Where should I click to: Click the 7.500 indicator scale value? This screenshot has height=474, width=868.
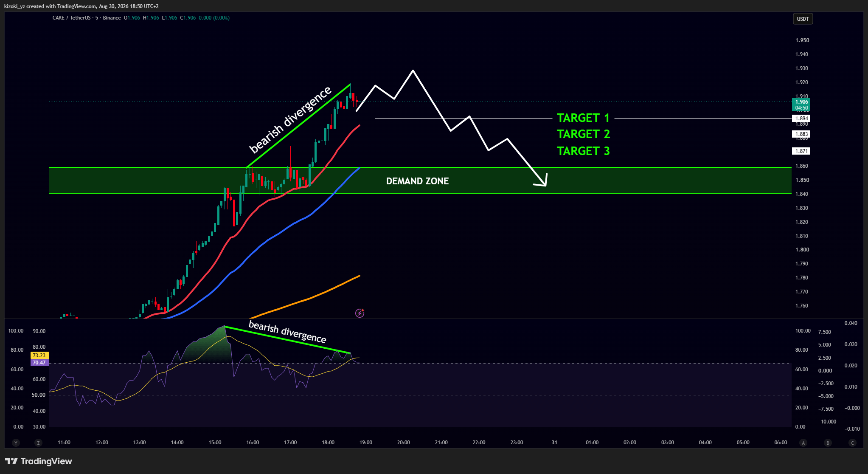[825, 332]
